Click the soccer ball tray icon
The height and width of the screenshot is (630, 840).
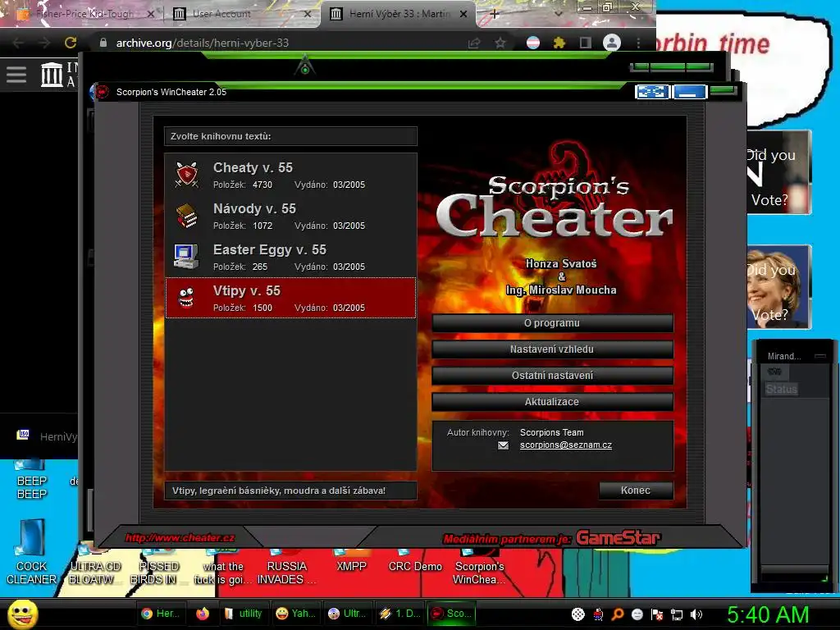tap(578, 614)
